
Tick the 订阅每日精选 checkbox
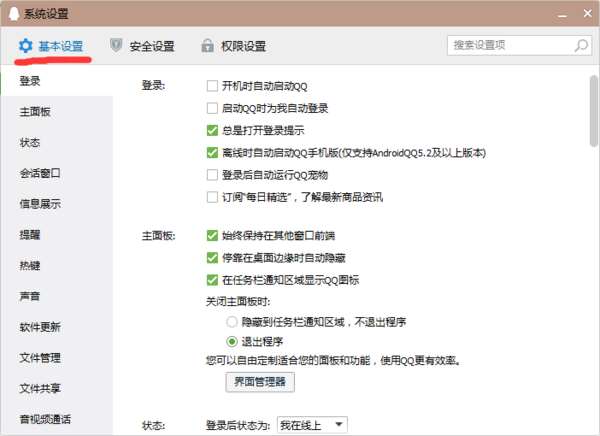pyautogui.click(x=212, y=197)
